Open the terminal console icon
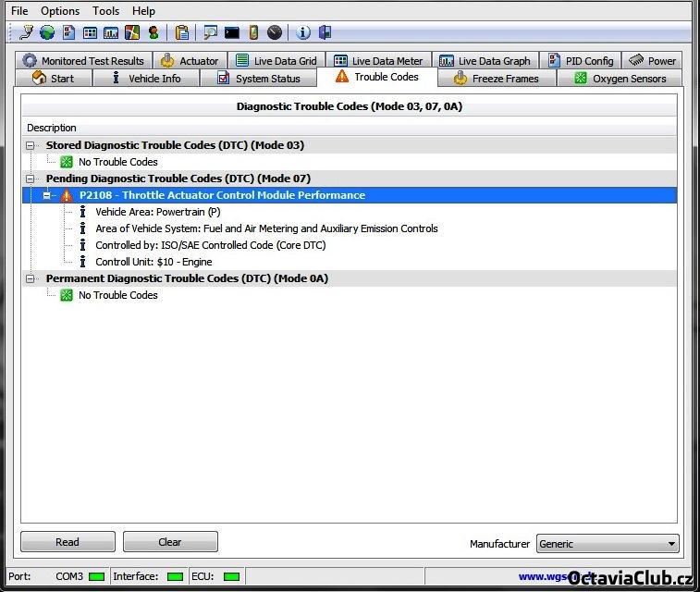Viewport: 700px width, 592px height. pos(232,33)
